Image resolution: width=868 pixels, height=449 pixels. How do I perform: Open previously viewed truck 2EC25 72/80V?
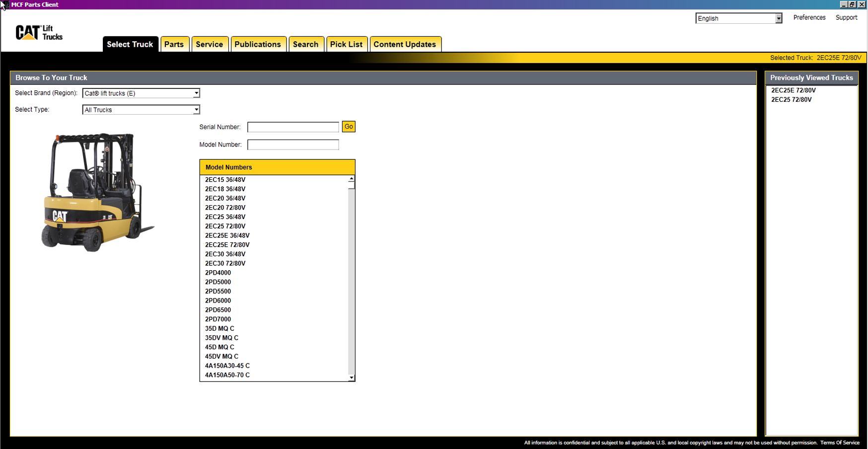[x=791, y=100]
